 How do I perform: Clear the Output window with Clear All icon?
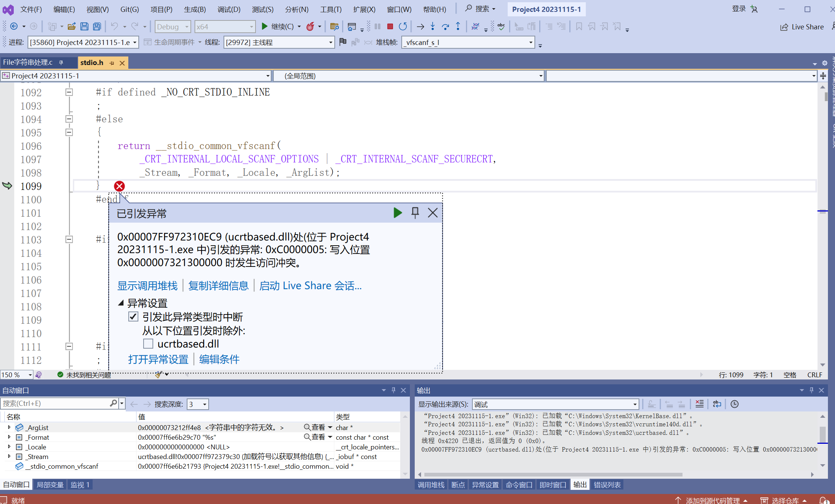pyautogui.click(x=699, y=404)
